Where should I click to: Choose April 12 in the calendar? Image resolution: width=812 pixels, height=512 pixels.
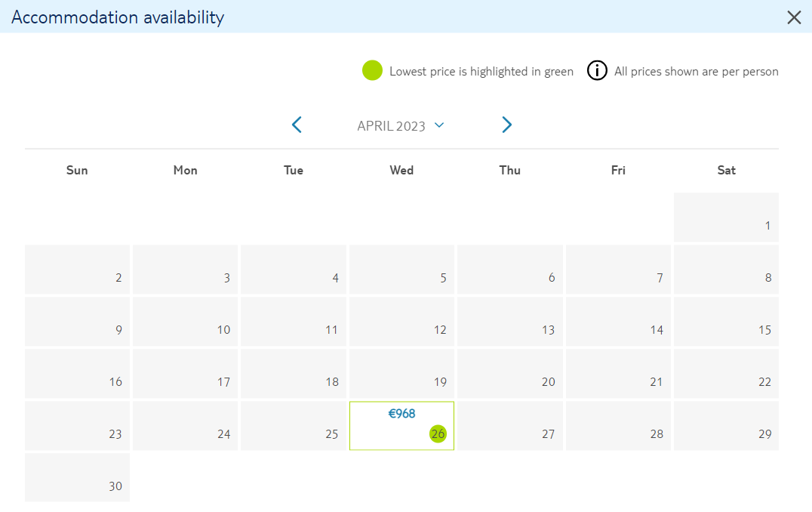[x=402, y=321]
